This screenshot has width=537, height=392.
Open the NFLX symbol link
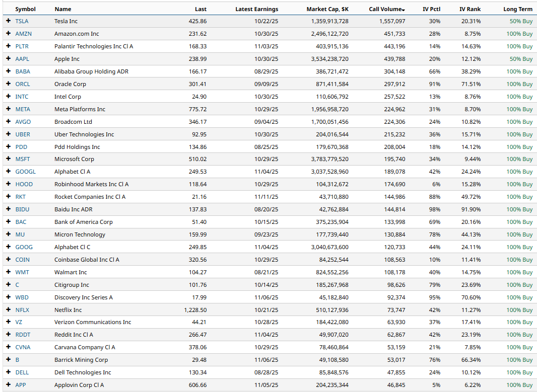click(22, 310)
